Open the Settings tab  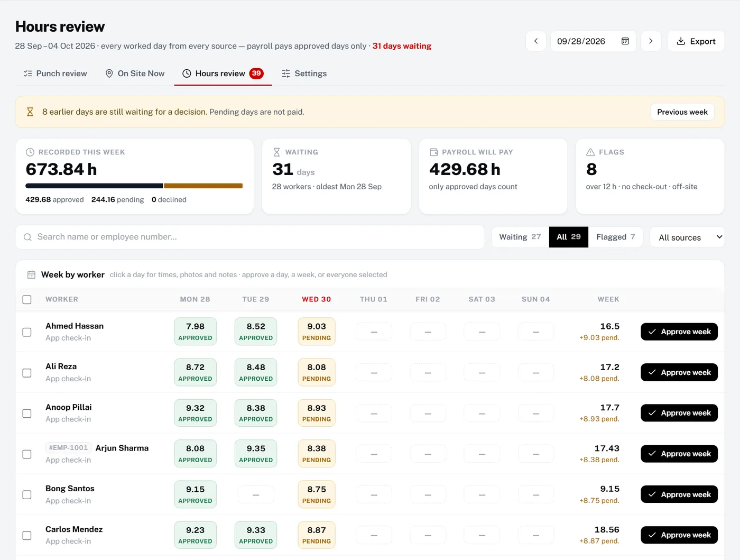[x=304, y=74]
